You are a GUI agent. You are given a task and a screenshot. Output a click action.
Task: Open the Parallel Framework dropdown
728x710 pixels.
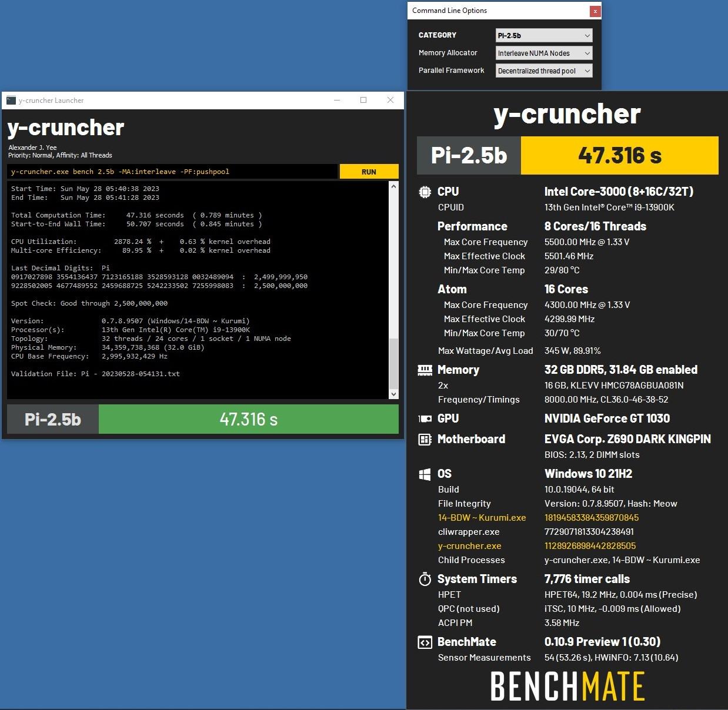tap(544, 71)
